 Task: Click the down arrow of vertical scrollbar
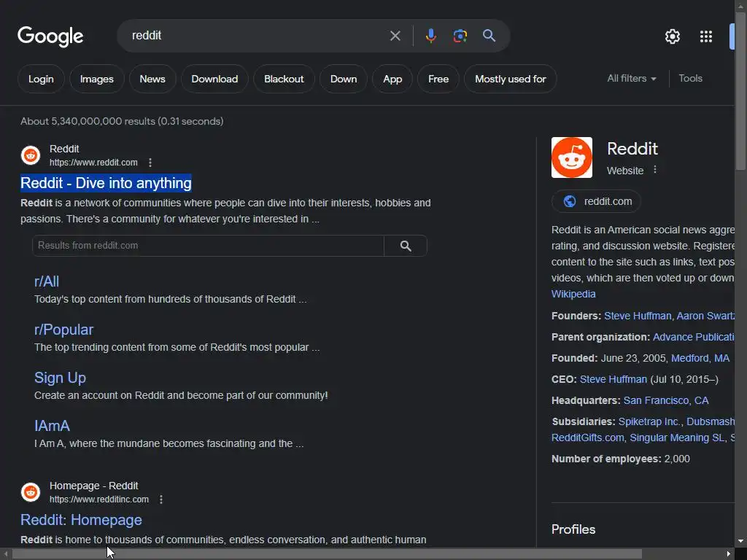[x=741, y=542]
